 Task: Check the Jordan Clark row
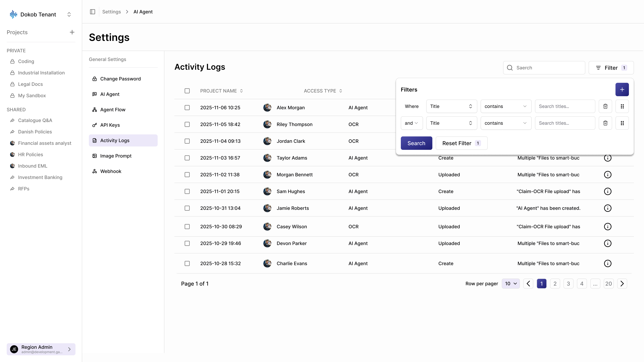point(187,141)
